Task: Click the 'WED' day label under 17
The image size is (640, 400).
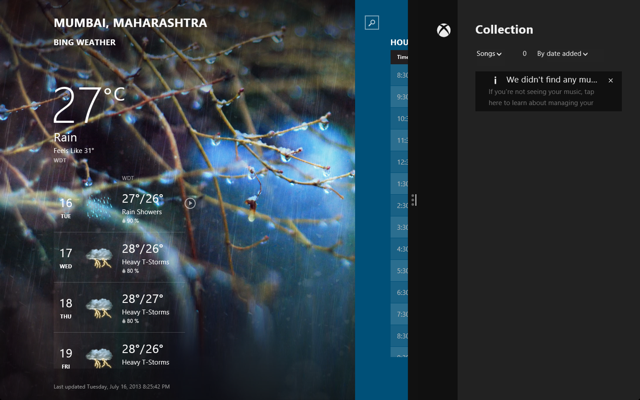Action: [x=66, y=267]
